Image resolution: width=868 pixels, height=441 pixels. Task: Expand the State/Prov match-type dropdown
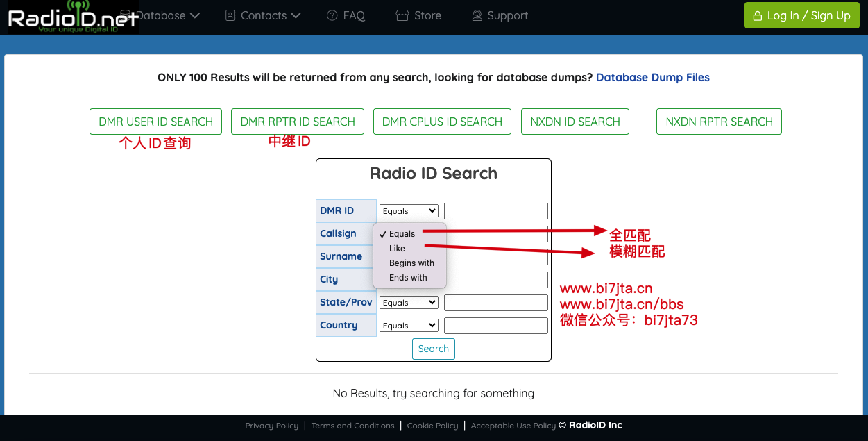click(409, 303)
